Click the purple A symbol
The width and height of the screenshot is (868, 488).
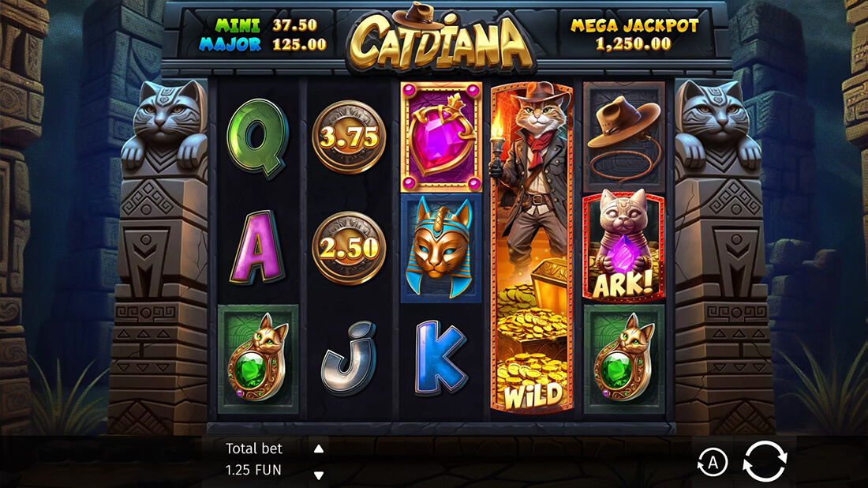257,247
